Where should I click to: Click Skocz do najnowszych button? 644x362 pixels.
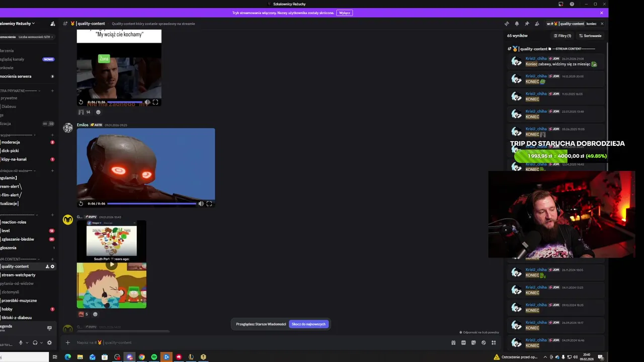point(309,324)
